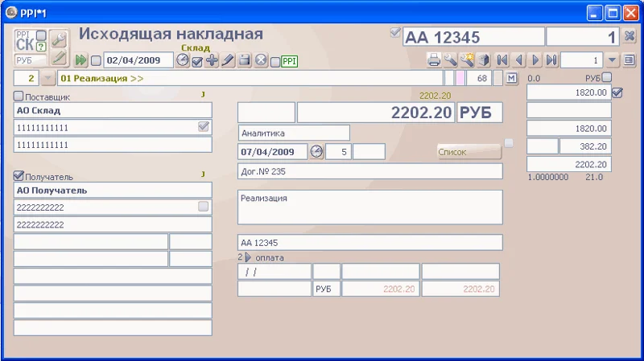The image size is (644, 361).
Task: Open dropdown arrow next to 01 Реализация
Action: 48,78
